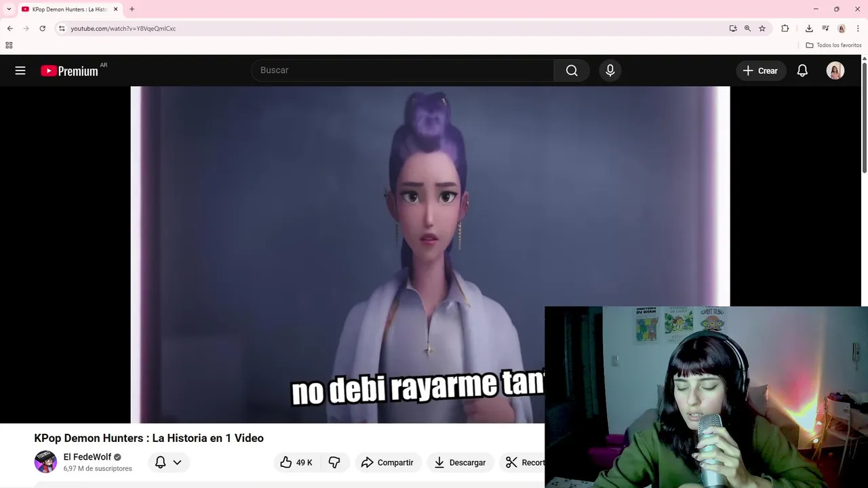Open El FedeWolf channel name link
Viewport: 868px width, 488px height.
[x=87, y=457]
